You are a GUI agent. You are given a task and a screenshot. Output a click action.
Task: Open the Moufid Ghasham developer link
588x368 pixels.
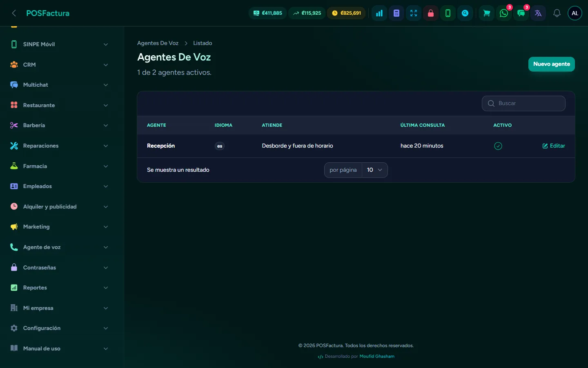coord(377,357)
